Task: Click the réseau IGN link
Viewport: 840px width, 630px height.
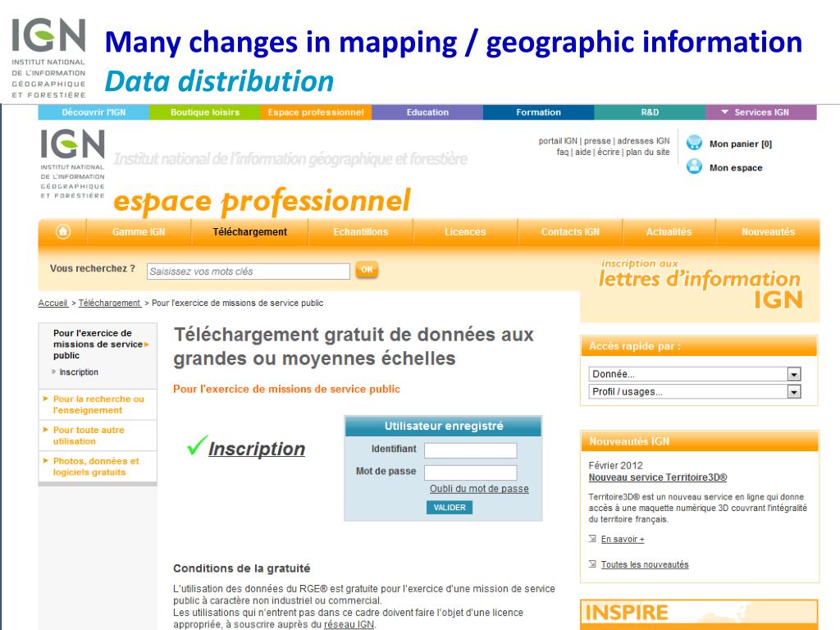Action: (x=349, y=624)
